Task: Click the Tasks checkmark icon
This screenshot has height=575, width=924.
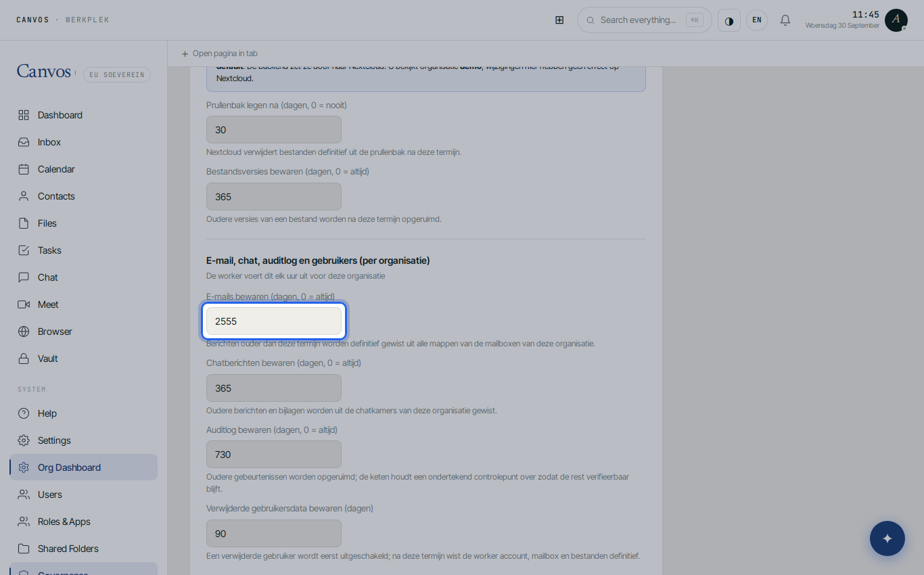Action: pos(24,250)
